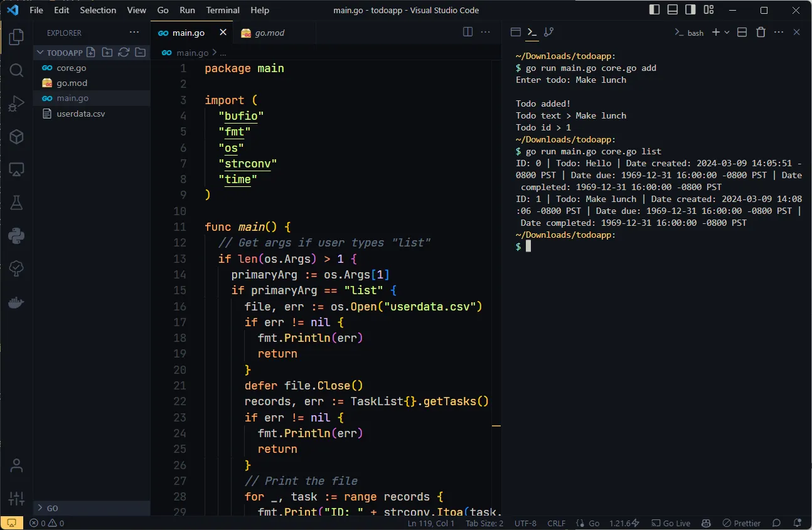Viewport: 812px width, 530px height.
Task: Click the Prettier status bar item
Action: coord(741,523)
